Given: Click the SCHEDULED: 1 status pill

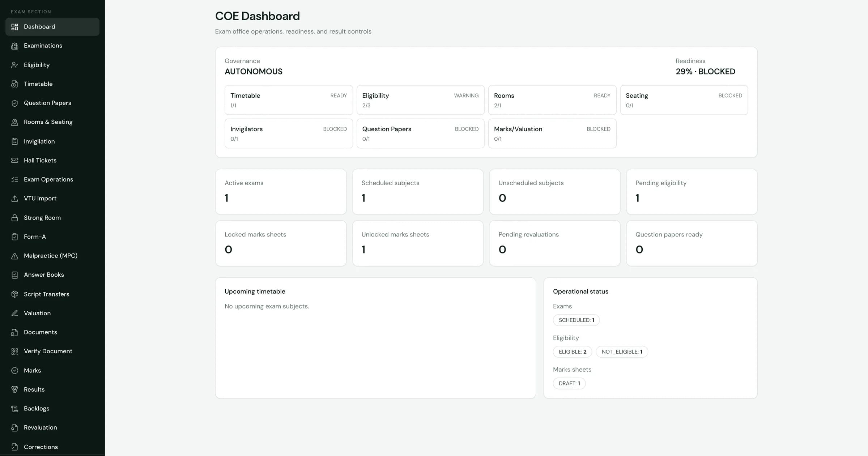Looking at the screenshot, I should point(576,320).
